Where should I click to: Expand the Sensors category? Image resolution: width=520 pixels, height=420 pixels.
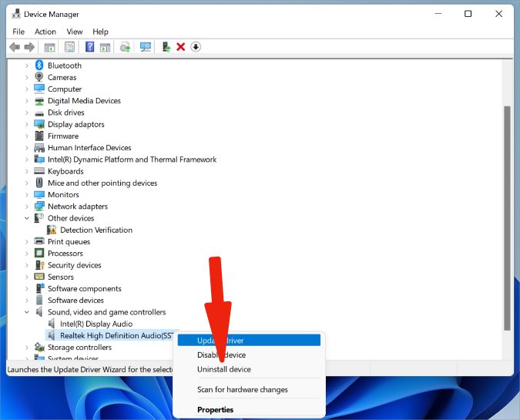click(26, 277)
